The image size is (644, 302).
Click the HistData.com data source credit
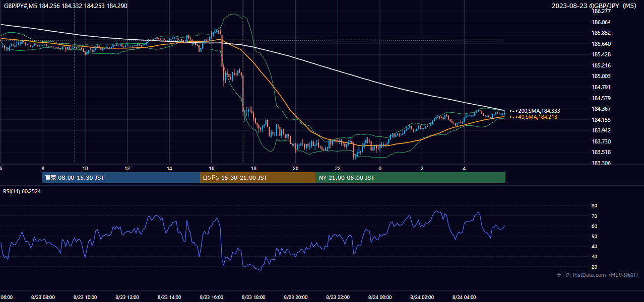pos(597,275)
